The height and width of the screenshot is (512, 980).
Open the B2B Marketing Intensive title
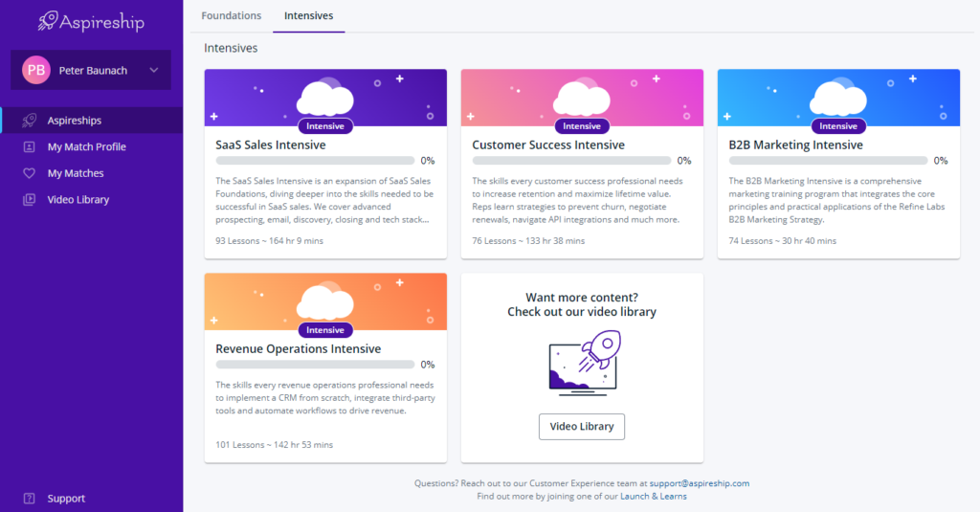795,145
